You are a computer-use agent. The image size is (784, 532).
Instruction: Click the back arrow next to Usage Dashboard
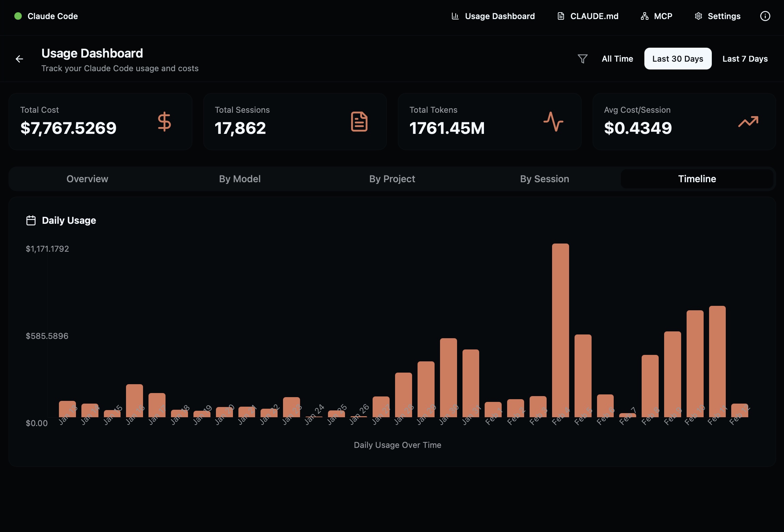click(x=20, y=59)
